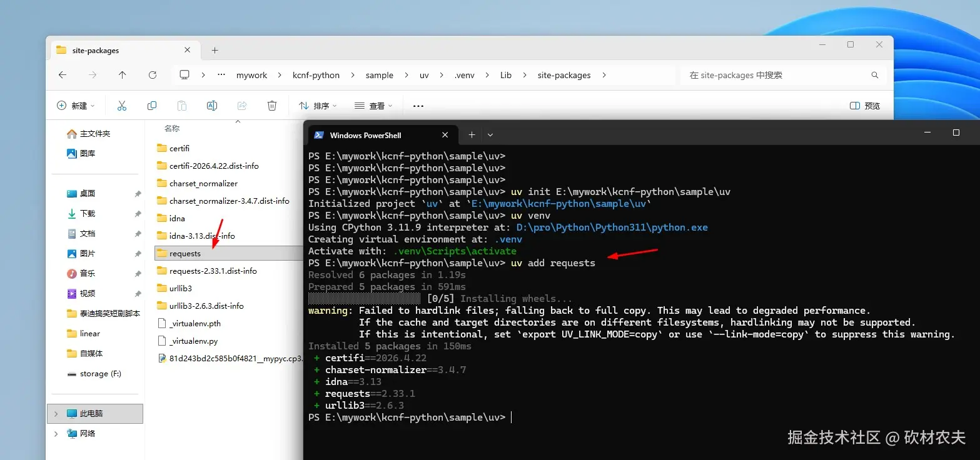
Task: Minimize the File Explorer window
Action: coord(822,44)
